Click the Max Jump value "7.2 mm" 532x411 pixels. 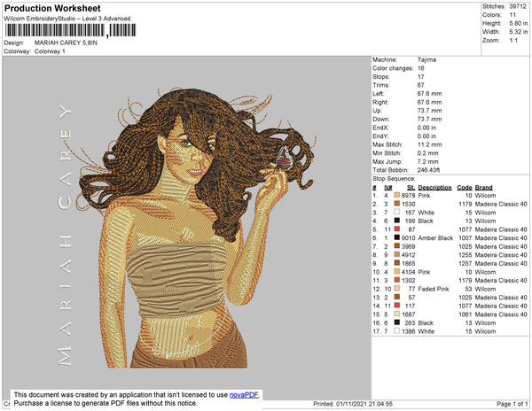coord(428,161)
